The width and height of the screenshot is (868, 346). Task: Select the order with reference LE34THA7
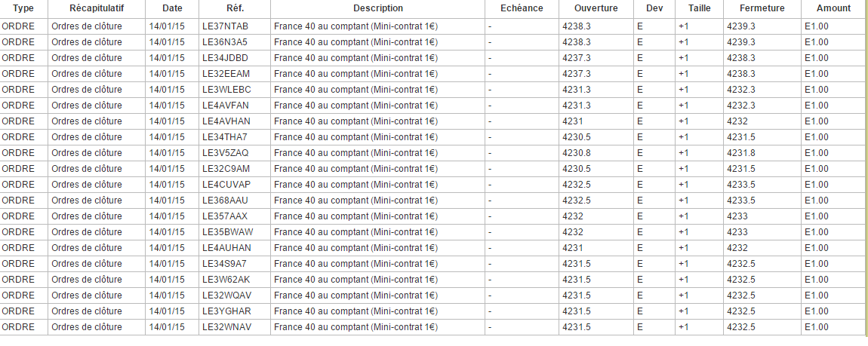[x=225, y=136]
